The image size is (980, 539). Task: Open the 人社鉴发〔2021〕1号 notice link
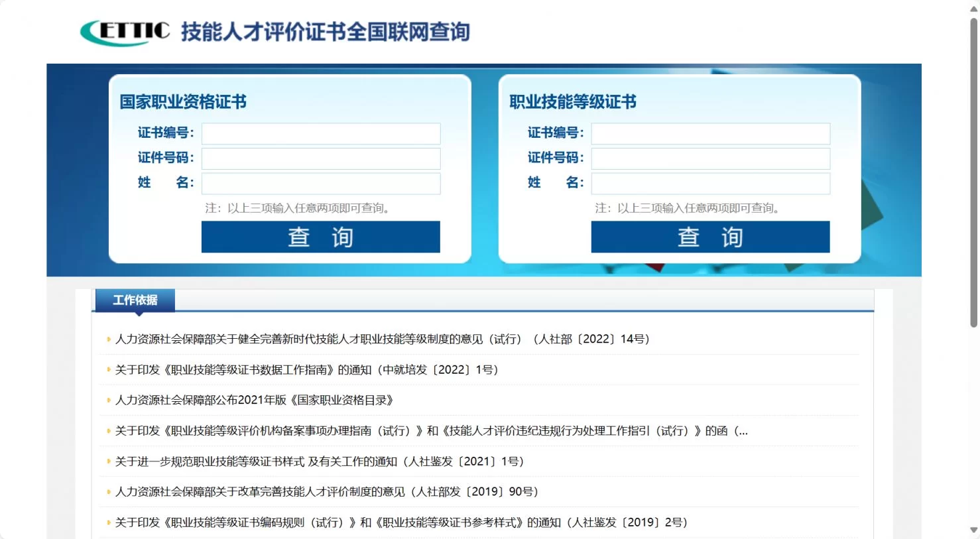point(320,461)
